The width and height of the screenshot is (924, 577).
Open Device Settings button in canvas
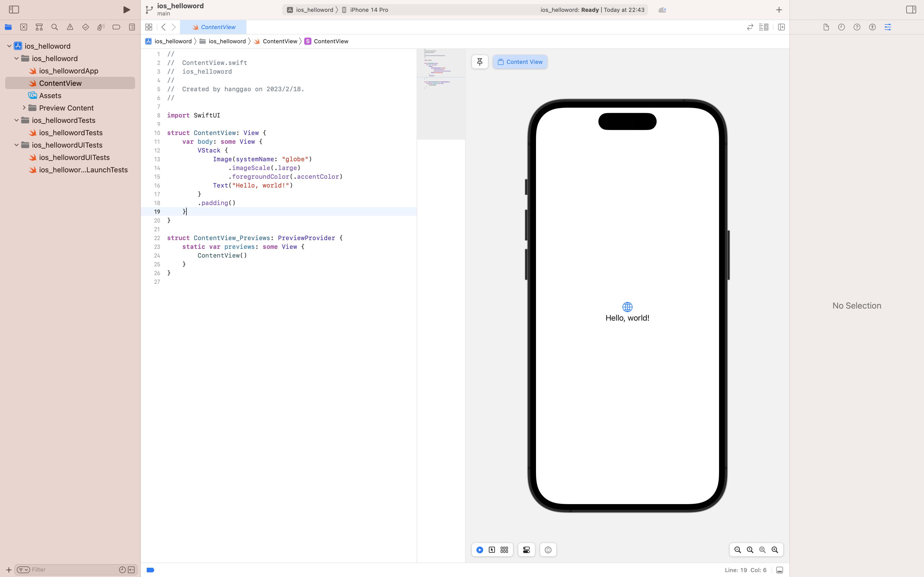(x=526, y=550)
